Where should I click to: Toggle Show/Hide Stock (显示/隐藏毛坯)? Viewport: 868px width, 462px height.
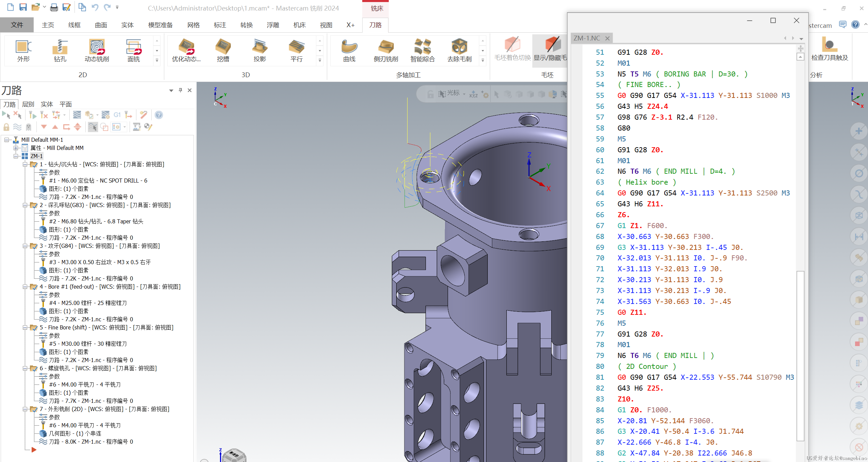[x=550, y=50]
